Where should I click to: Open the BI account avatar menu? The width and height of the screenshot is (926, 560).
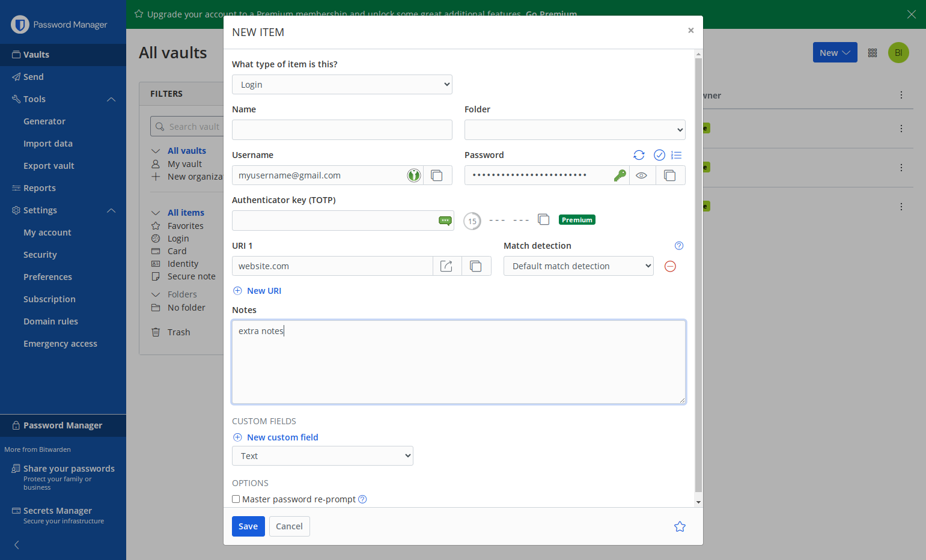point(898,53)
